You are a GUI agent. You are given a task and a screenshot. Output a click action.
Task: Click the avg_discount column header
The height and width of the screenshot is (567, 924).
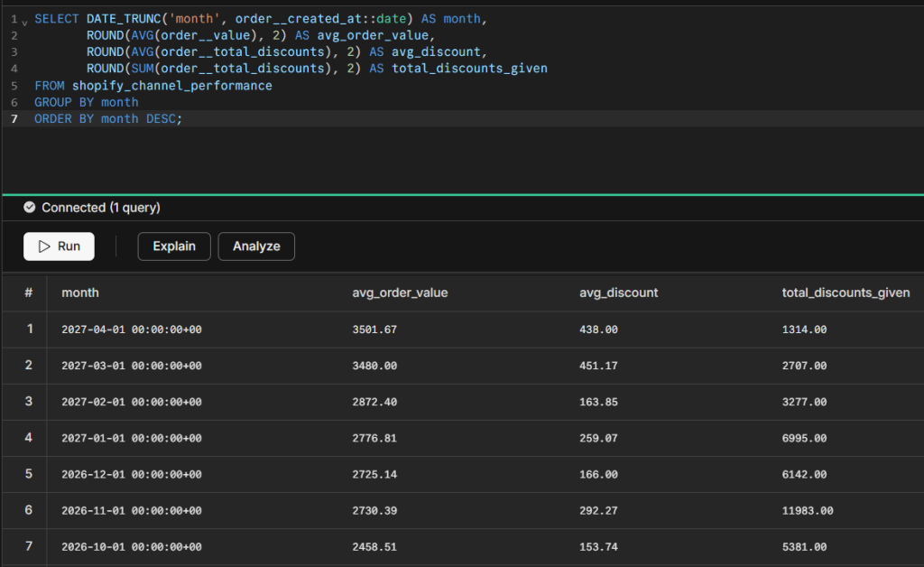pyautogui.click(x=618, y=293)
